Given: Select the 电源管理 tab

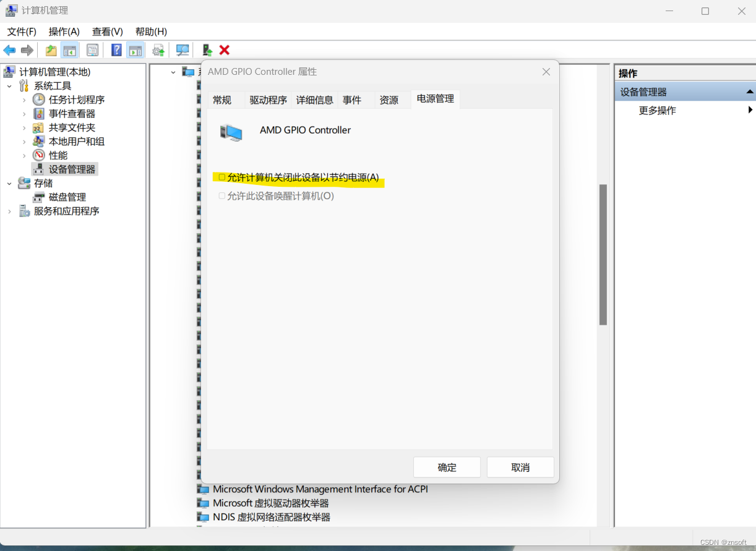Looking at the screenshot, I should [436, 98].
